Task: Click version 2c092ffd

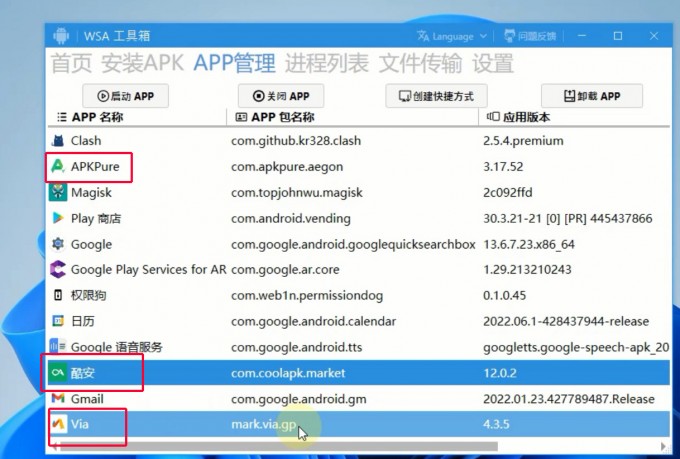Action: 508,193
